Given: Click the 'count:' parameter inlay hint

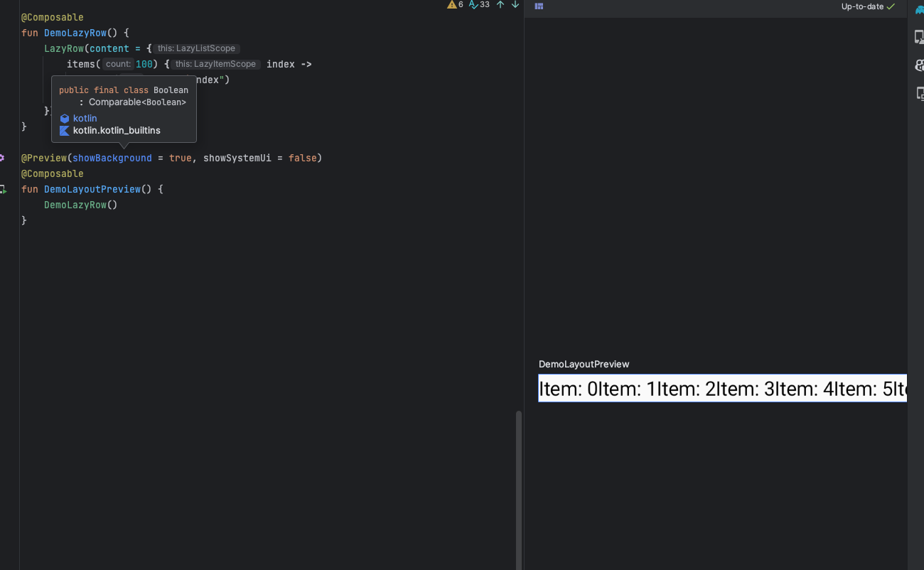Looking at the screenshot, I should tap(118, 64).
